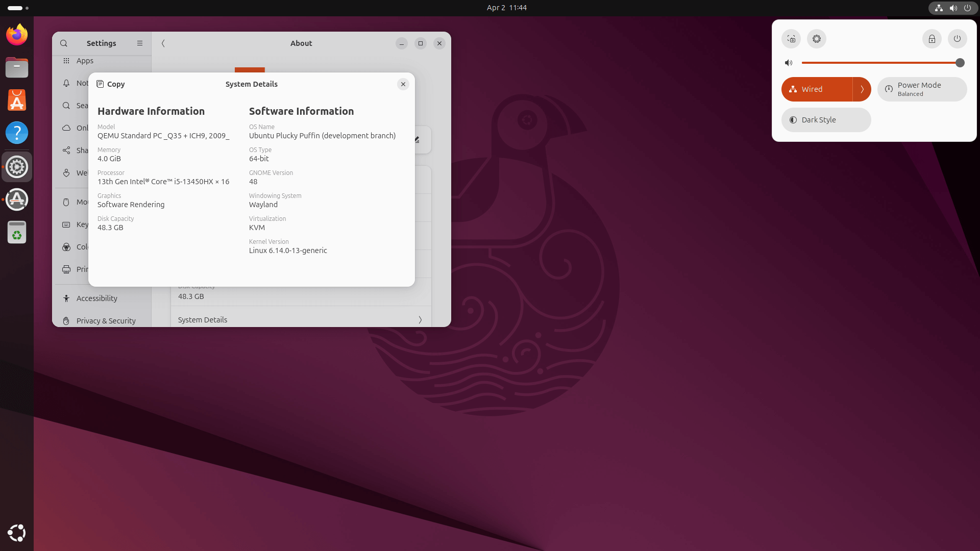Viewport: 980px width, 551px height.
Task: Click the network icon in the top bar
Action: [x=938, y=8]
